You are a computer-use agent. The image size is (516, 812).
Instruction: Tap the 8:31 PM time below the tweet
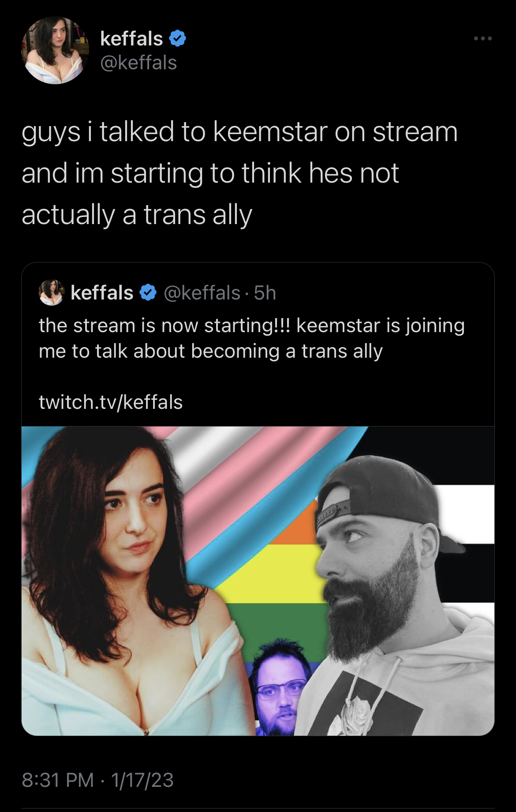[x=58, y=780]
